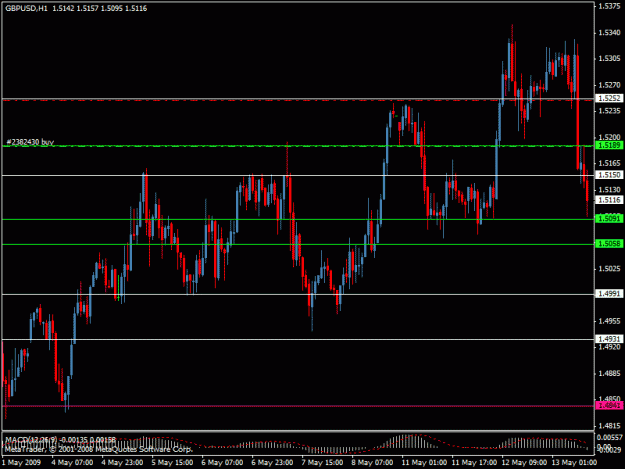This screenshot has width=625, height=469.
Task: Click the 1.5130 value on price axis
Action: tap(609, 190)
